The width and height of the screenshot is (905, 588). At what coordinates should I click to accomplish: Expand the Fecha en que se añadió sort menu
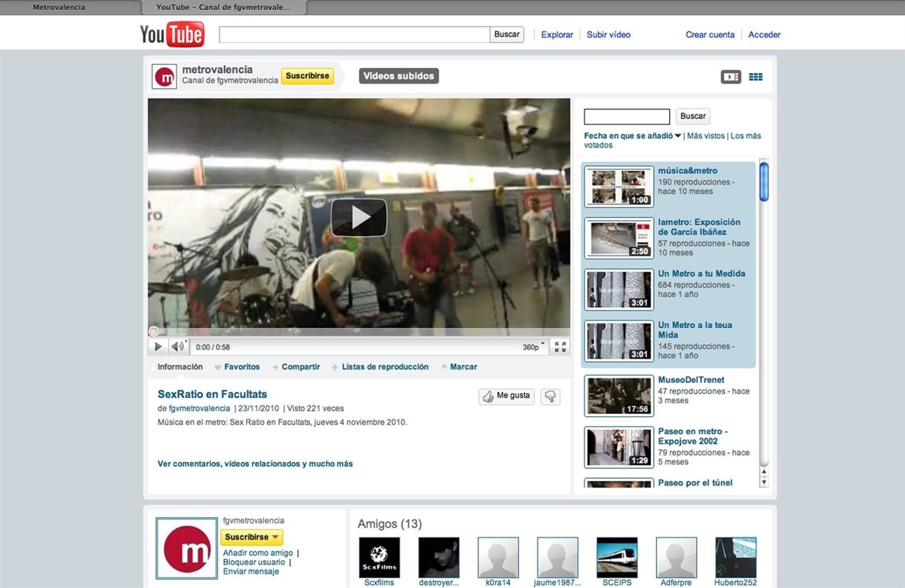(632, 136)
